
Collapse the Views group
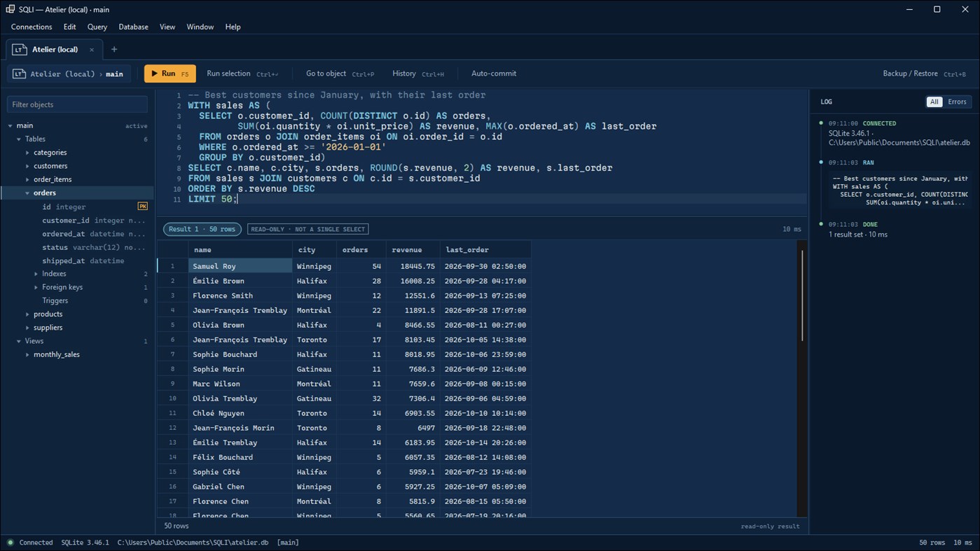[x=19, y=341]
